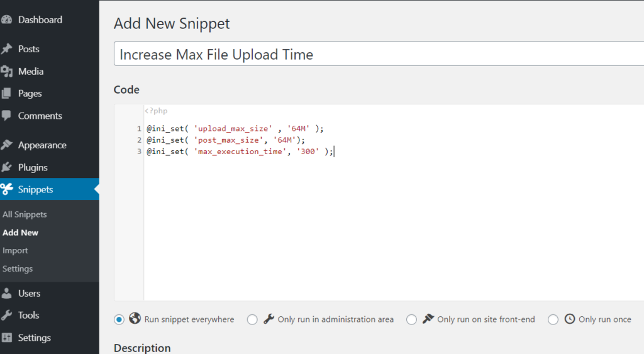Click the Dashboard gauge icon
The height and width of the screenshot is (354, 644).
(x=6, y=19)
